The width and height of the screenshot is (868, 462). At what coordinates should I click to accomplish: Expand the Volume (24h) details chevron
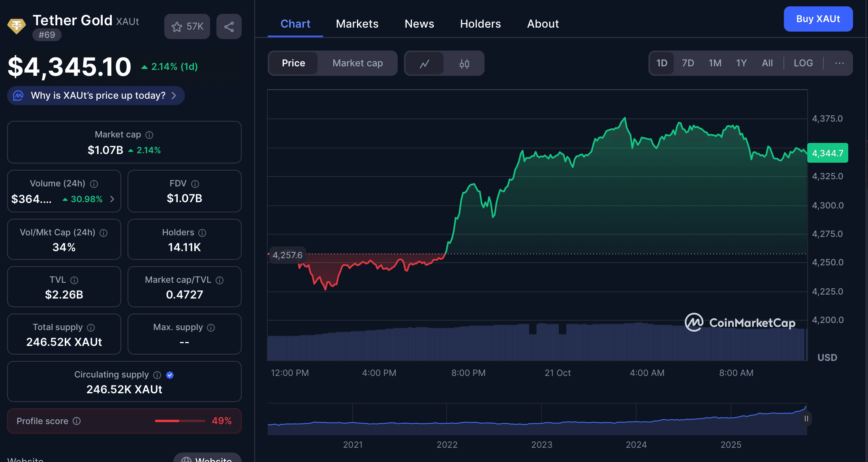[113, 199]
